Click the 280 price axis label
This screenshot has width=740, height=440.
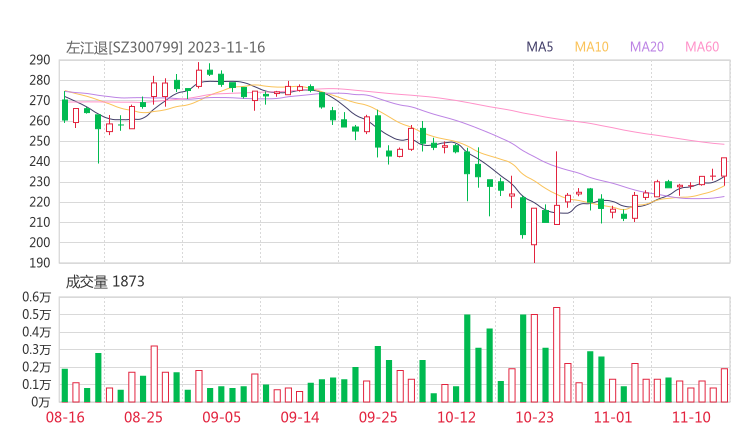click(x=40, y=80)
